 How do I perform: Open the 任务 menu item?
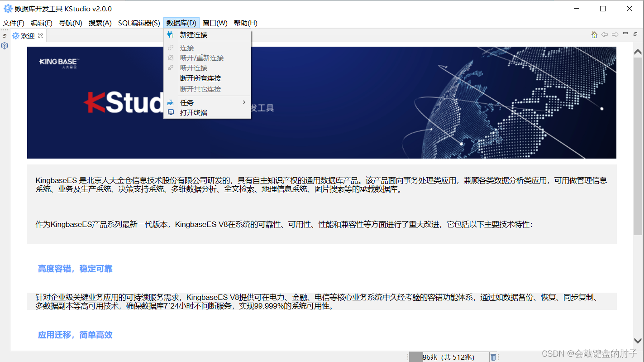click(x=207, y=103)
